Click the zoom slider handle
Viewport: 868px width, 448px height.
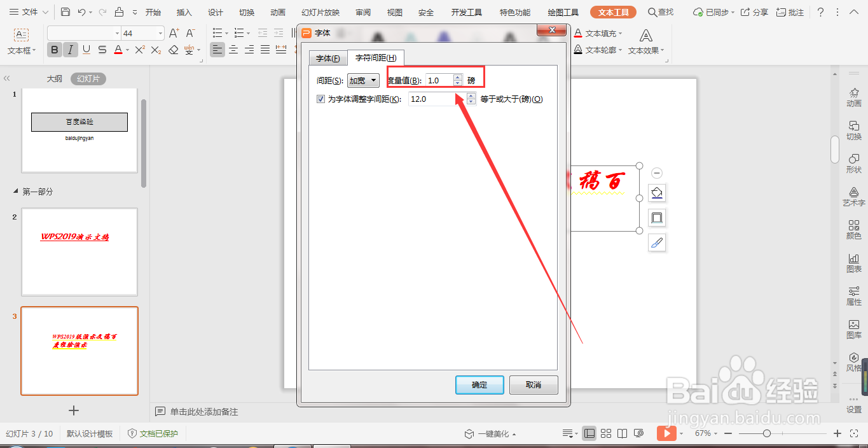click(767, 433)
